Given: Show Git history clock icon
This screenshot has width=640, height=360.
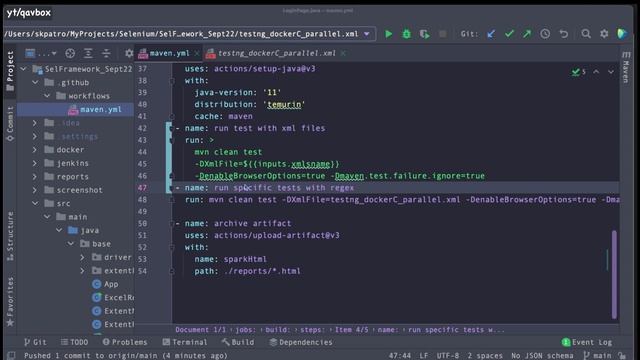Looking at the screenshot, I should tap(545, 34).
